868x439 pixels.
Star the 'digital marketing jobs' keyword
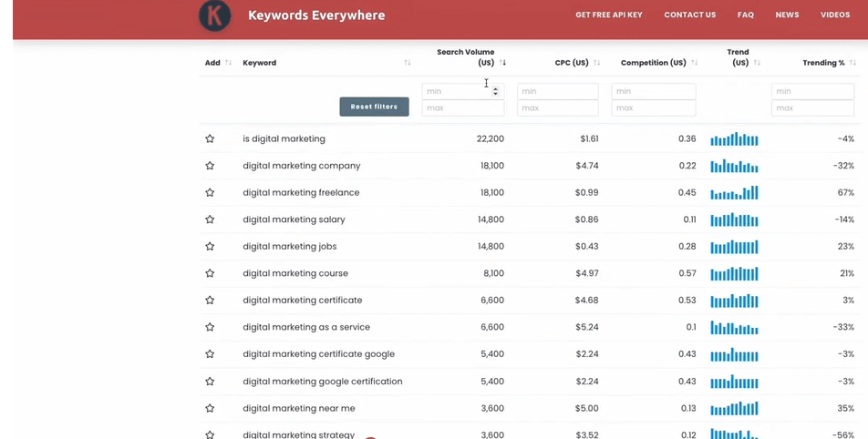pos(210,246)
